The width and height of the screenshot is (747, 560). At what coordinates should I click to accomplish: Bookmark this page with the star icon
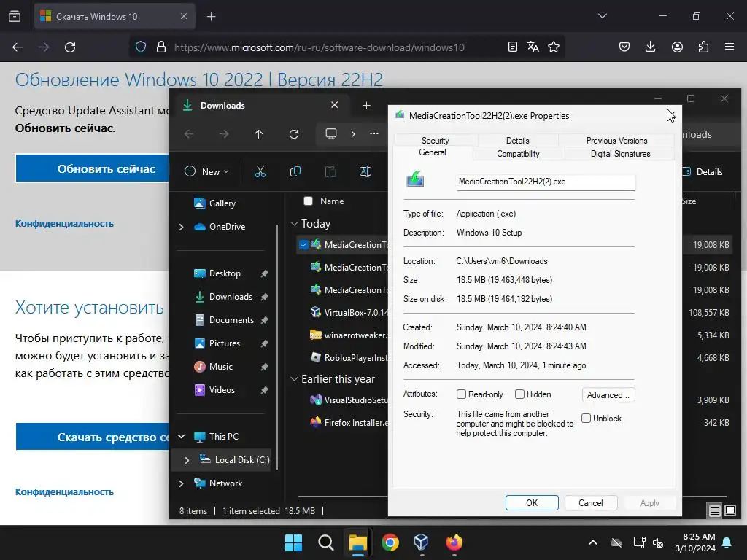point(554,47)
